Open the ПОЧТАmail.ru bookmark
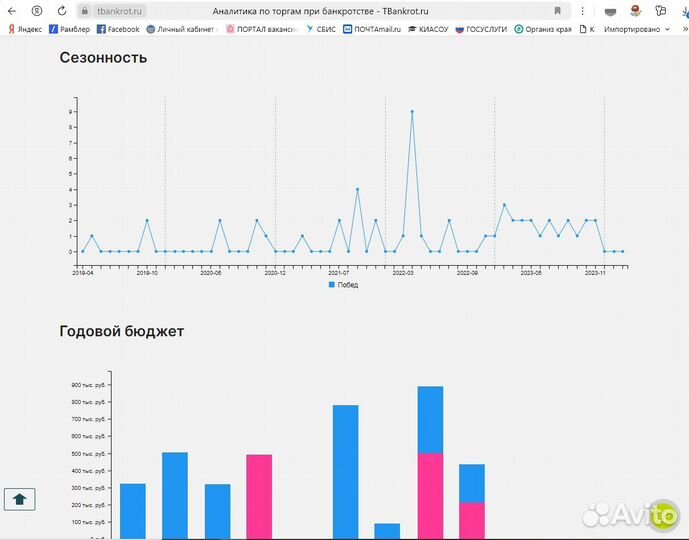The width and height of the screenshot is (689, 540). [371, 29]
